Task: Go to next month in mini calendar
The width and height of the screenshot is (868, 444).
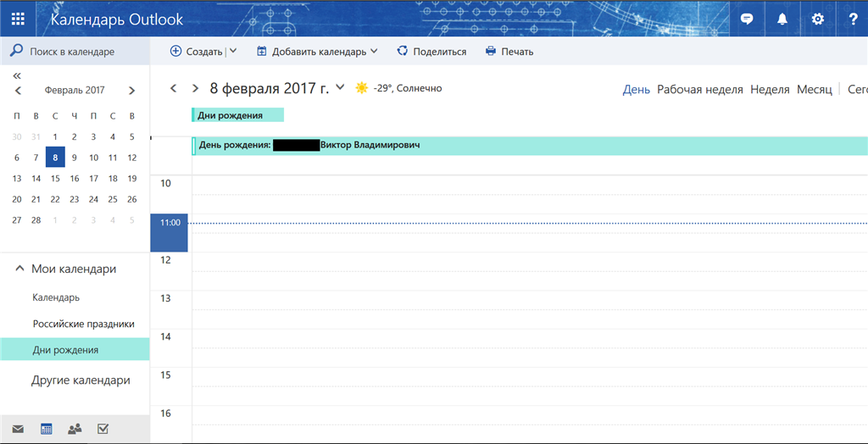Action: click(x=131, y=91)
